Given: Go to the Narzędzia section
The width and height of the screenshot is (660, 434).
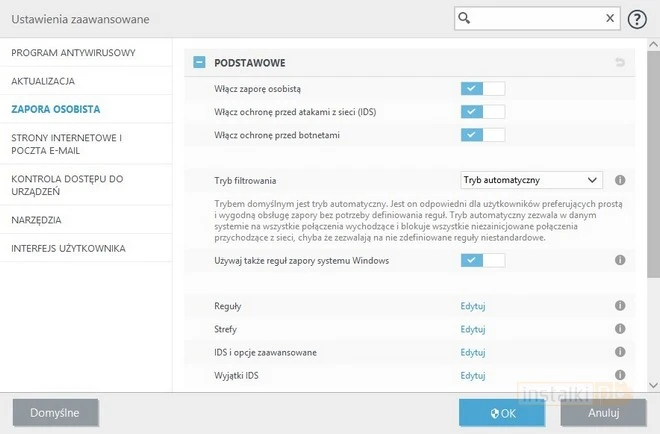Looking at the screenshot, I should click(36, 218).
